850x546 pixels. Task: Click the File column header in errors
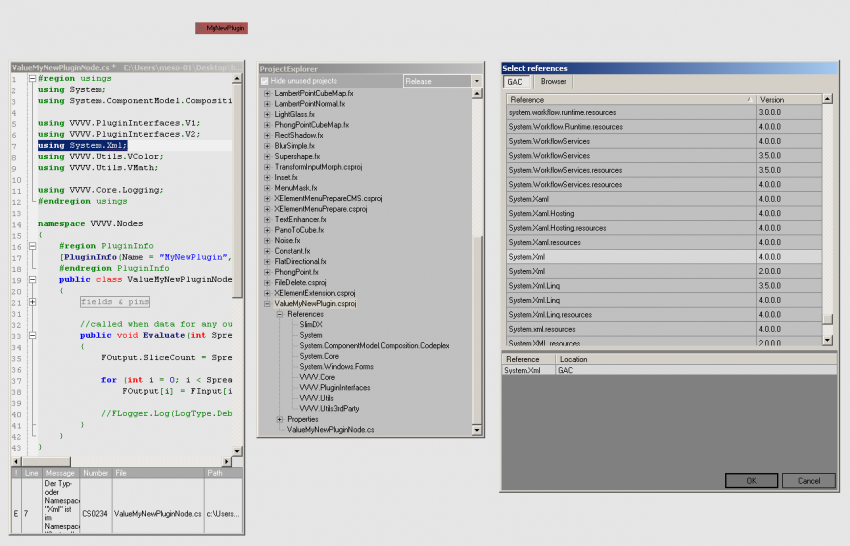pyautogui.click(x=158, y=473)
